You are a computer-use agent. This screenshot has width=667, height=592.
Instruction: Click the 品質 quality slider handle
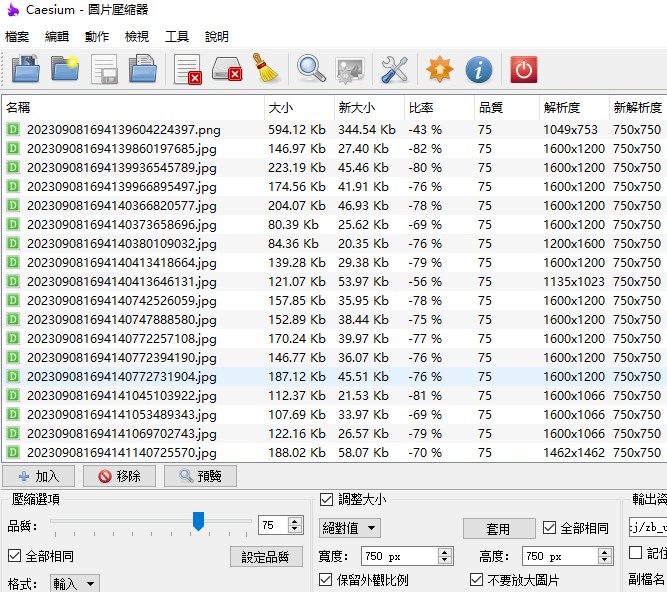tap(198, 521)
